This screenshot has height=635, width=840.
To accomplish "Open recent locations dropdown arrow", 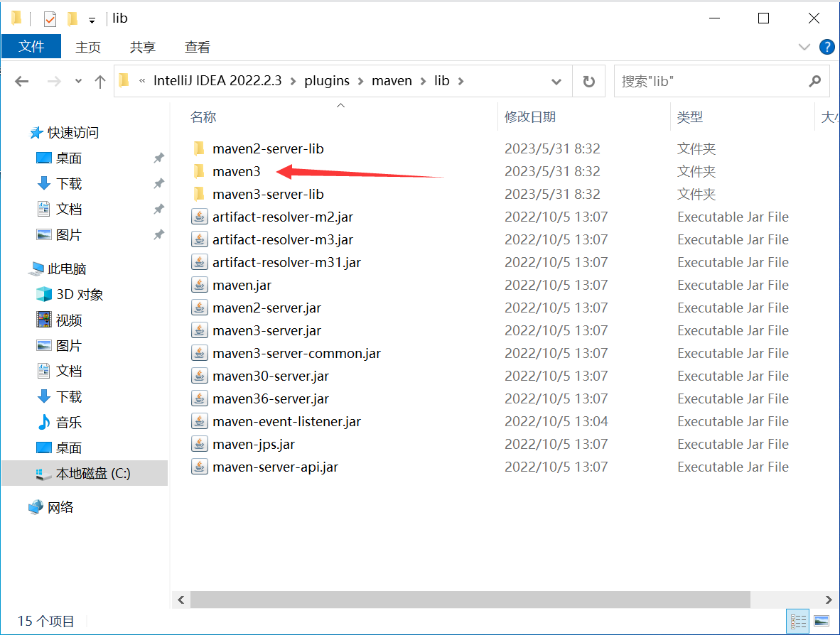I will tap(78, 82).
